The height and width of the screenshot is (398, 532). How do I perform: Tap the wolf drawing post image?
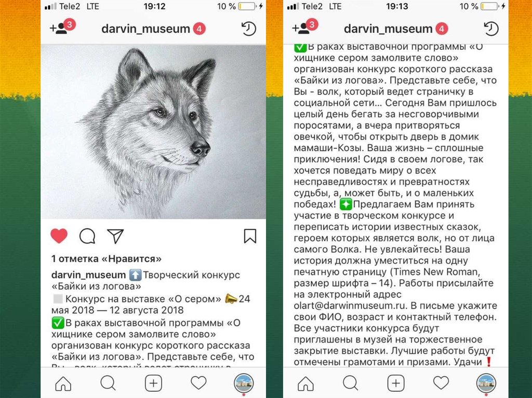click(153, 132)
